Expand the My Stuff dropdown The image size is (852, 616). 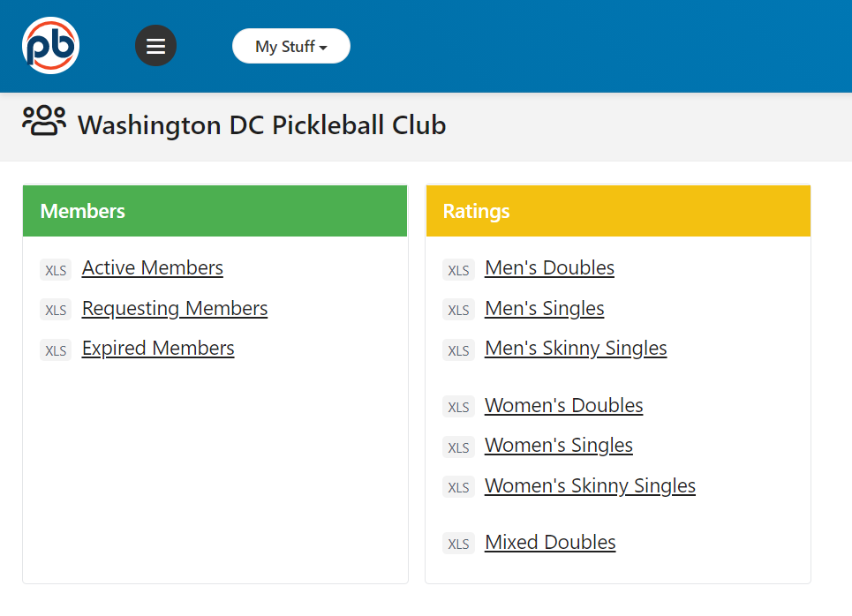[290, 47]
